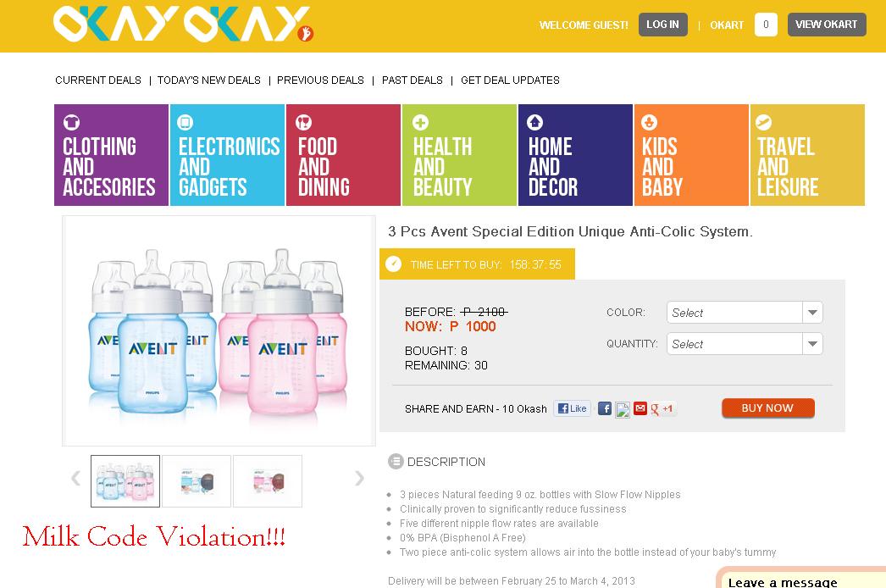Open View Okart button

827,25
